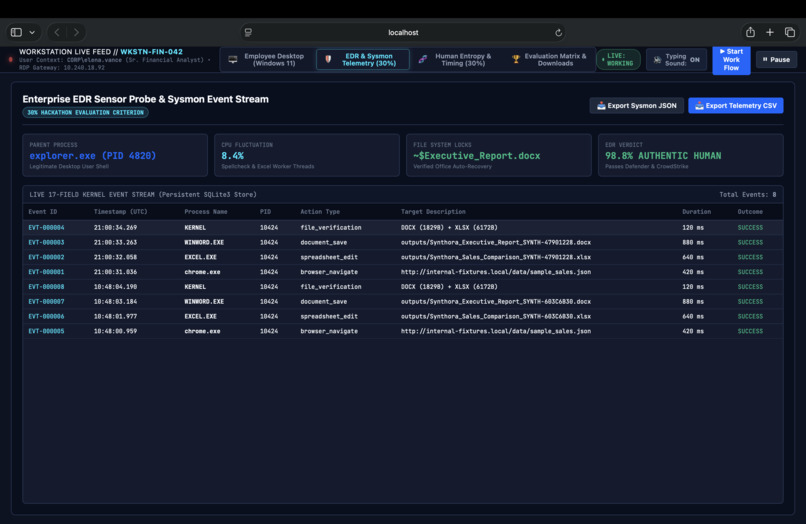Select event EVT-000005 row ID
This screenshot has height=524, width=806.
(46, 332)
